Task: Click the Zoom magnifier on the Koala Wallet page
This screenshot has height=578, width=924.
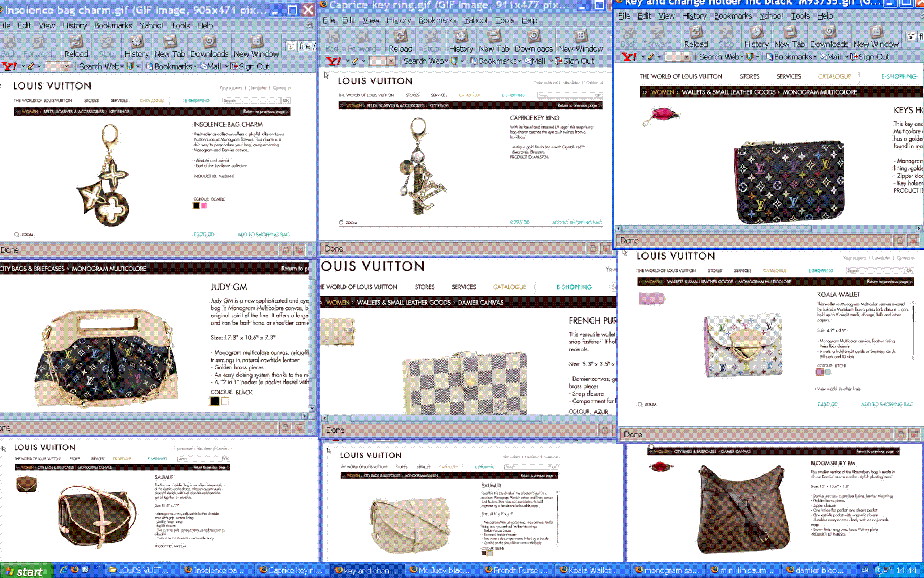Action: [x=640, y=405]
